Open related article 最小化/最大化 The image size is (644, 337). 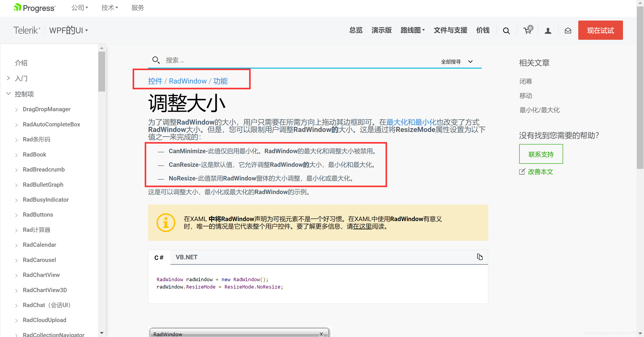click(539, 110)
